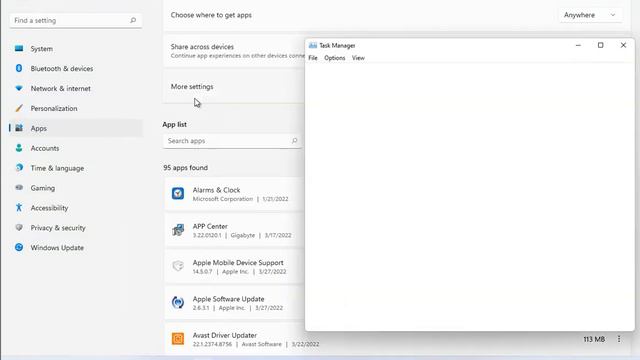Click the Find a setting search field
640x360 pixels.
[x=76, y=20]
